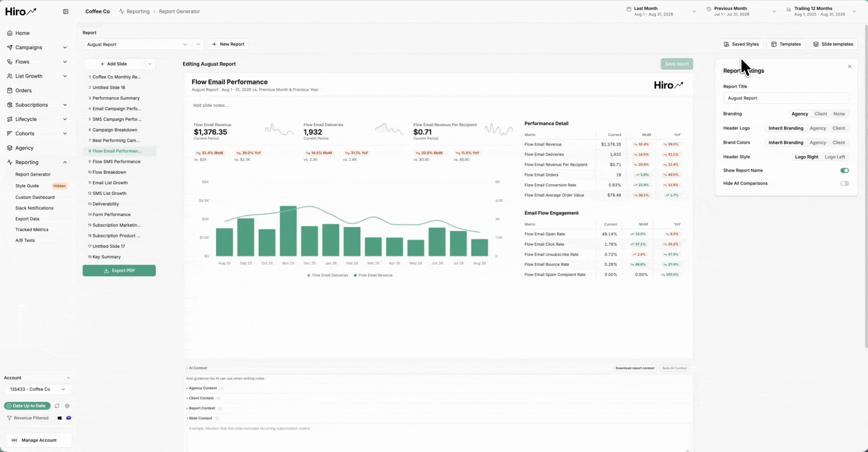The width and height of the screenshot is (868, 452).
Task: Open report options via three-dots button
Action: pyautogui.click(x=198, y=44)
